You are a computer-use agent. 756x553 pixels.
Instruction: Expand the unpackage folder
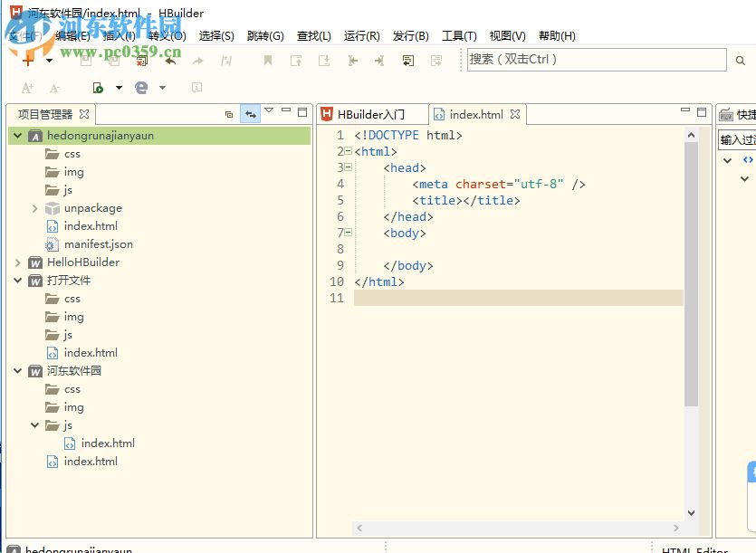34,208
